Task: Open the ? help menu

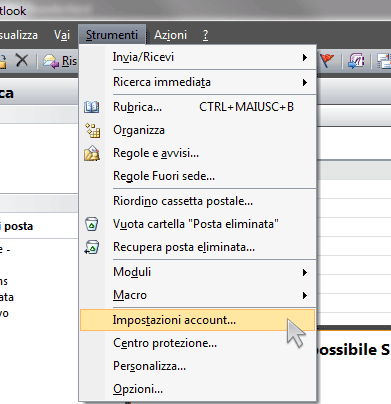Action: pyautogui.click(x=205, y=35)
